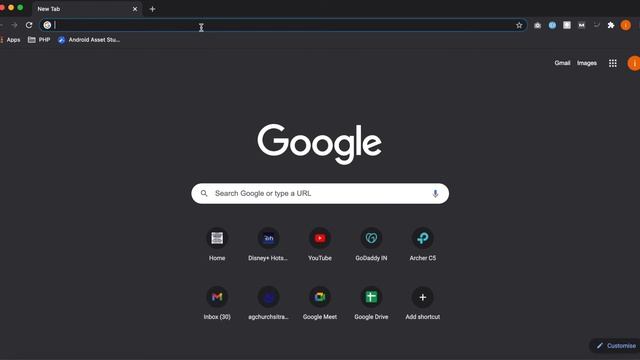Reload the page with the refresh icon

[29, 25]
